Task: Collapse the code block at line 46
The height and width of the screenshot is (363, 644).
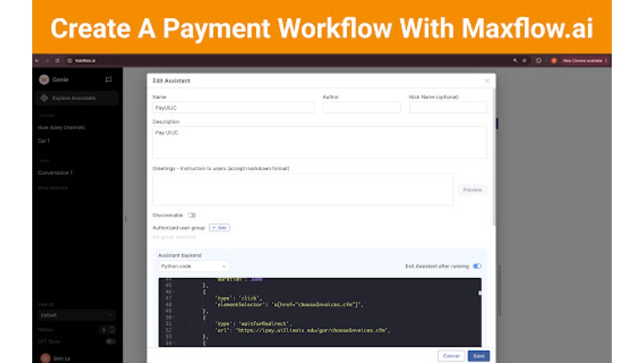Action: pyautogui.click(x=174, y=292)
